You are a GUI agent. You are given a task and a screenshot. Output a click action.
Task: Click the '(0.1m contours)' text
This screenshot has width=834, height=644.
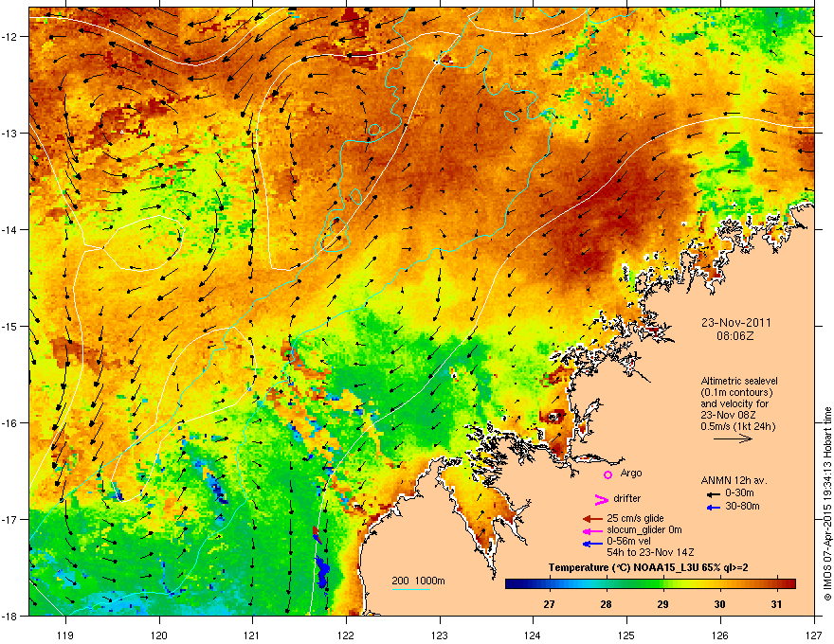click(736, 392)
